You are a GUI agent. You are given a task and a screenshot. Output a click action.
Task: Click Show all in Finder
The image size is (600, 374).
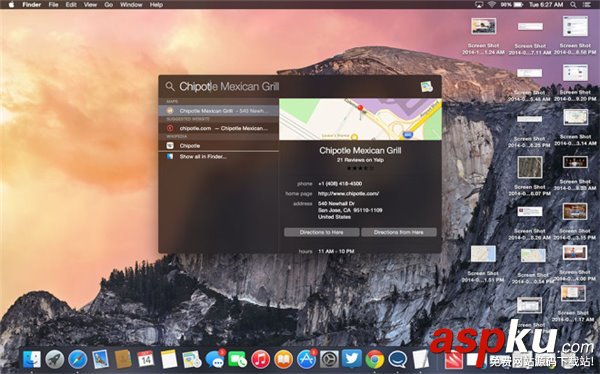[x=218, y=157]
